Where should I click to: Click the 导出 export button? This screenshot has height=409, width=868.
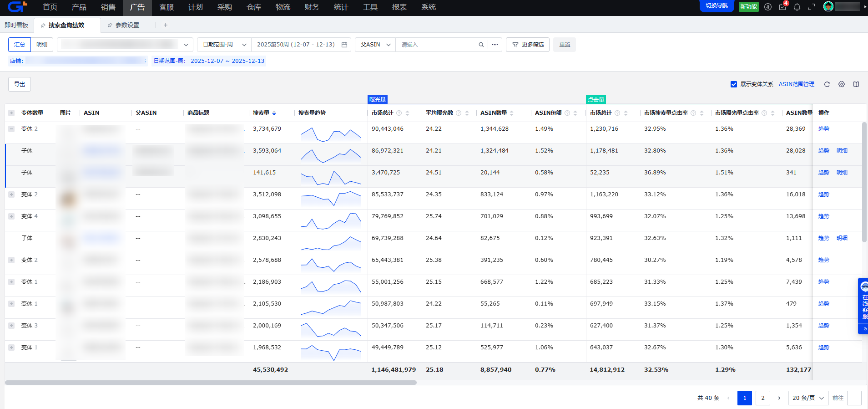(20, 84)
